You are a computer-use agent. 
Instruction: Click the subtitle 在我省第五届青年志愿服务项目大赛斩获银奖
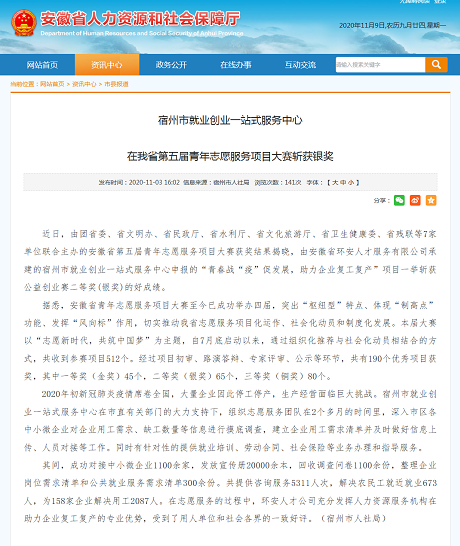coord(230,156)
